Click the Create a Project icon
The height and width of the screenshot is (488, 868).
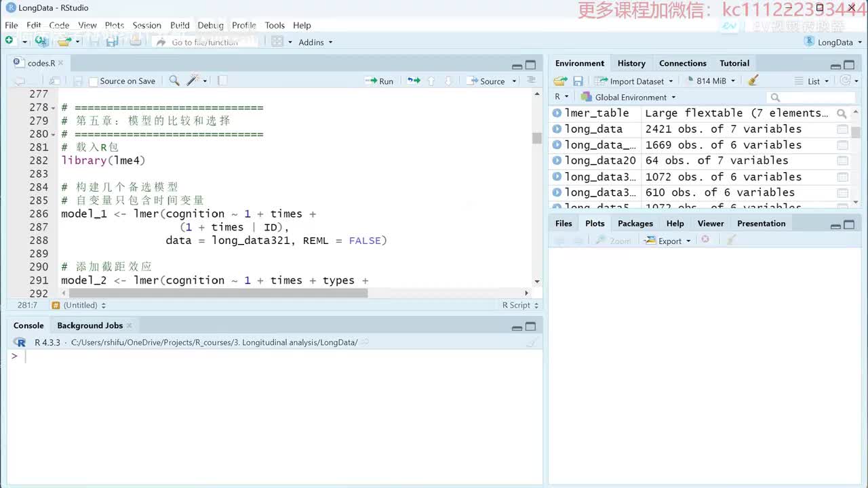(42, 41)
